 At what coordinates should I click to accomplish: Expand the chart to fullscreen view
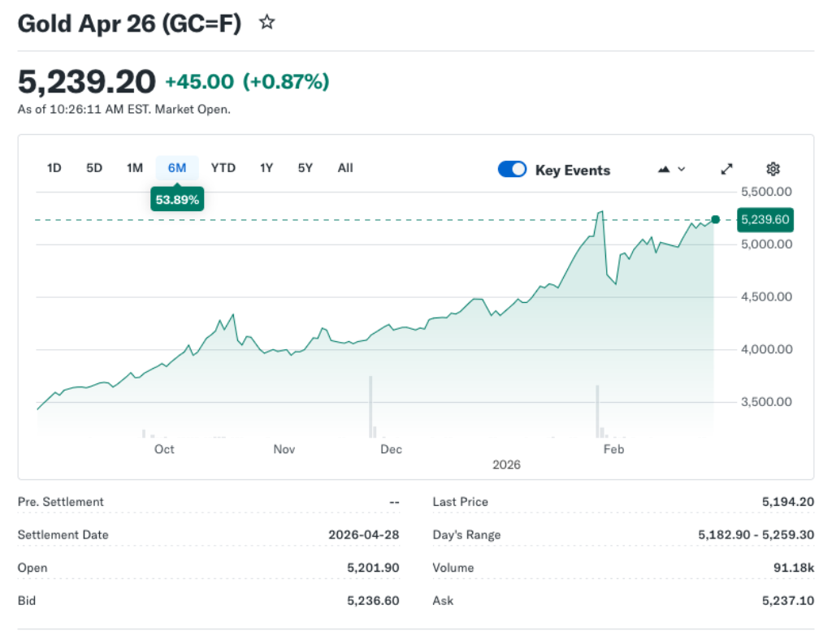[x=726, y=169]
